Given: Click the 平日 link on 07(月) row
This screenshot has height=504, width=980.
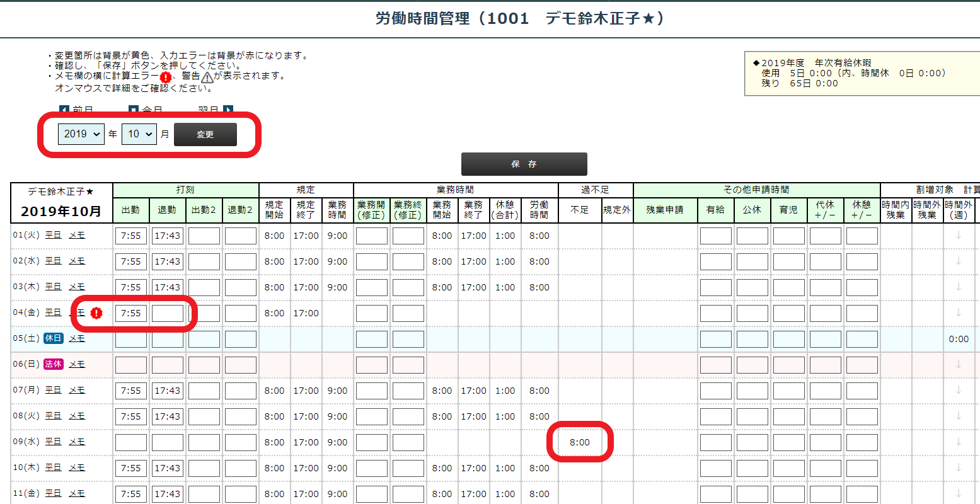Looking at the screenshot, I should [53, 390].
